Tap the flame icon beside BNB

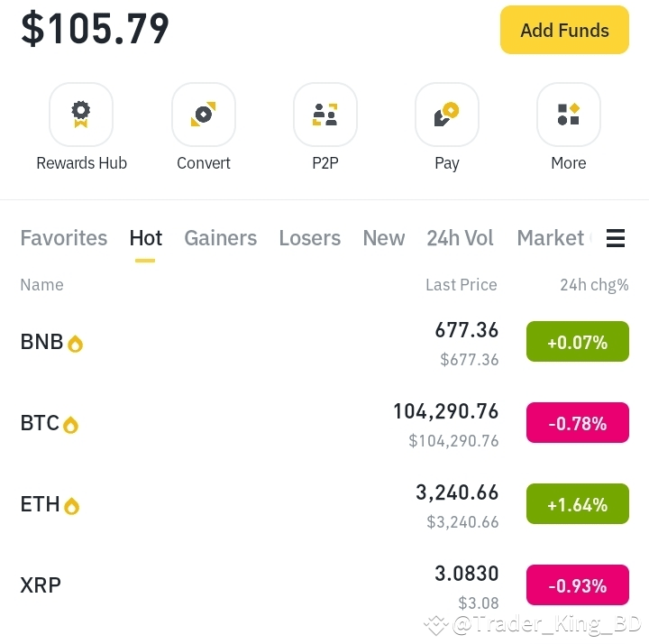pyautogui.click(x=76, y=344)
